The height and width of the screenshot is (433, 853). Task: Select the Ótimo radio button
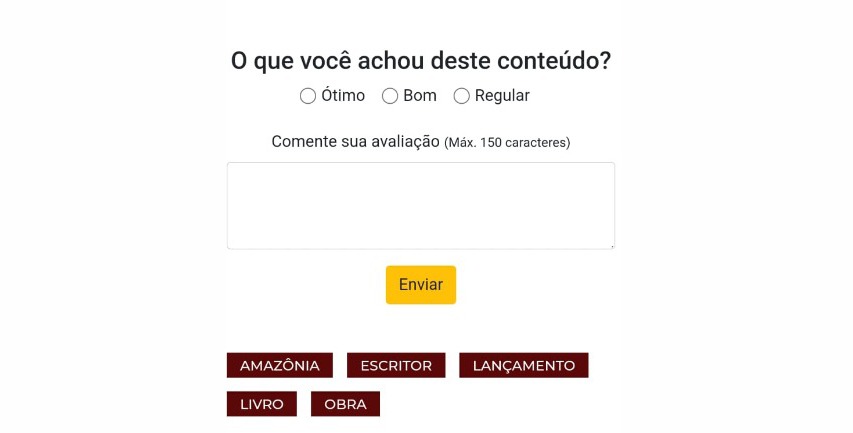tap(308, 96)
